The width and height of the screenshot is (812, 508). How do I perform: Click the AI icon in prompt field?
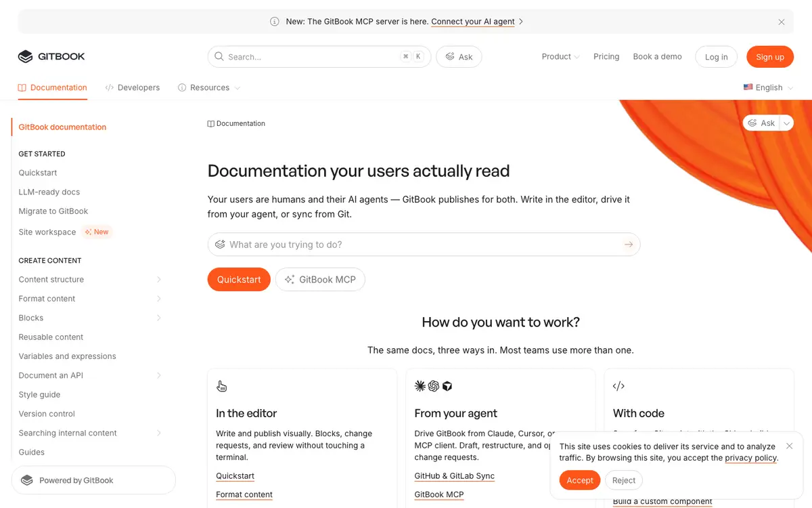tap(220, 245)
